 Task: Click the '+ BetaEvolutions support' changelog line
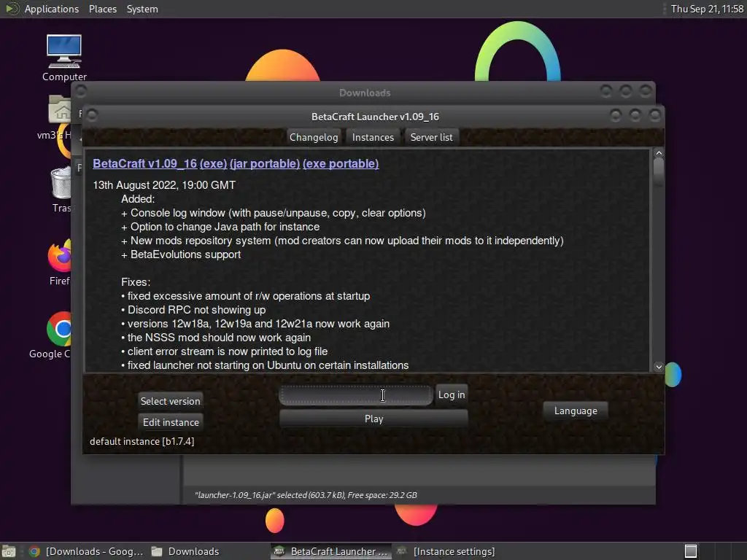(181, 254)
